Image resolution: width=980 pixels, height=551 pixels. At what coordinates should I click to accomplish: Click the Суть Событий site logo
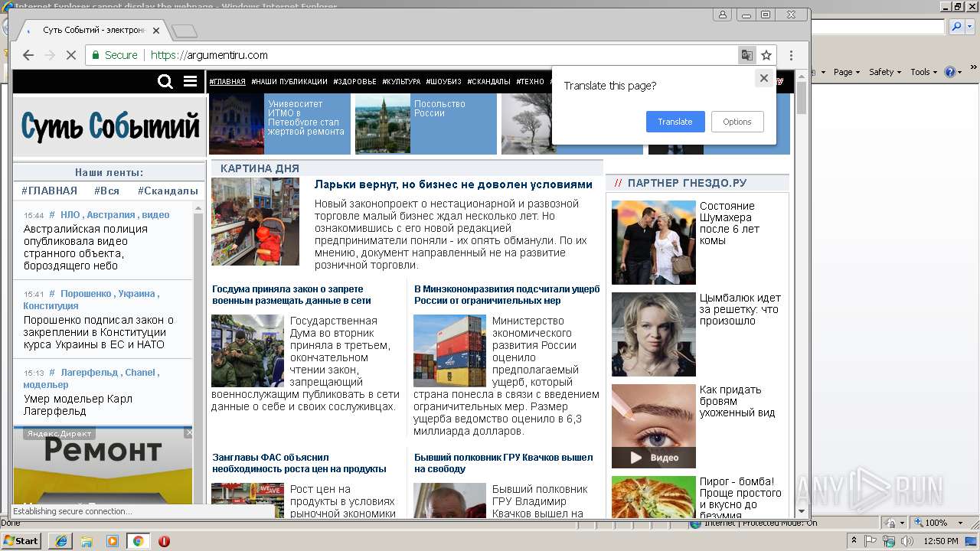click(x=109, y=126)
